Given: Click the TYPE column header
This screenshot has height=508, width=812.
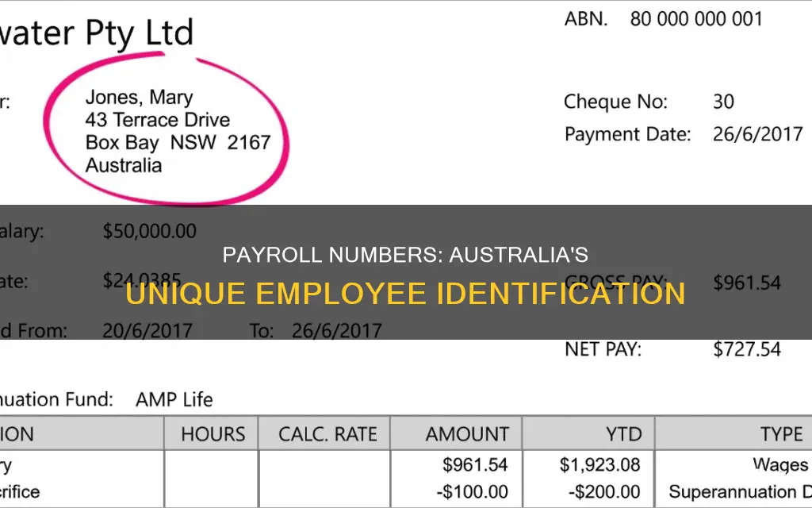Looking at the screenshot, I should [781, 434].
